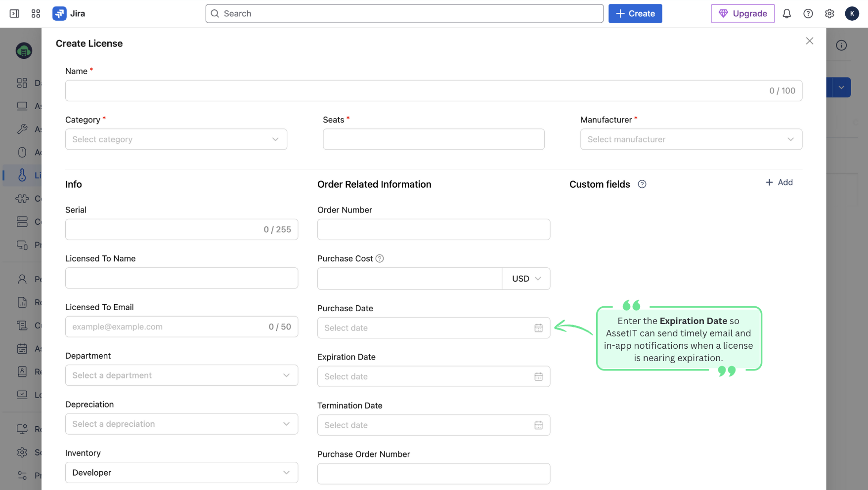Open the app switcher grid icon
This screenshot has height=490, width=868.
click(x=36, y=13)
